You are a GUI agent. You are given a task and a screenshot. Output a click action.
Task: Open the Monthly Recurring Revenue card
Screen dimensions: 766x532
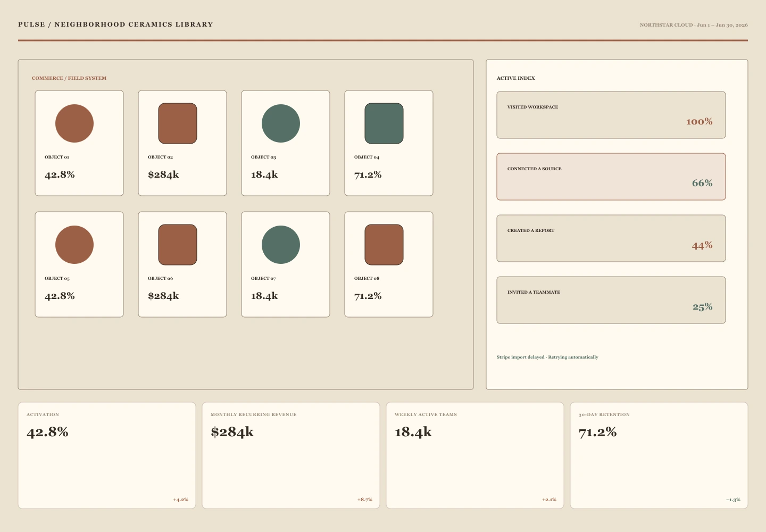(x=291, y=455)
